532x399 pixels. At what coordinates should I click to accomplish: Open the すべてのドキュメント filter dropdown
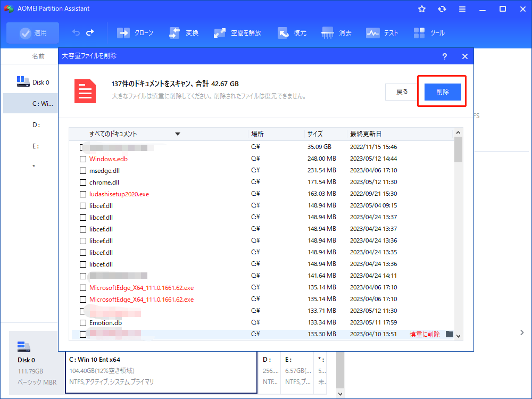click(178, 134)
